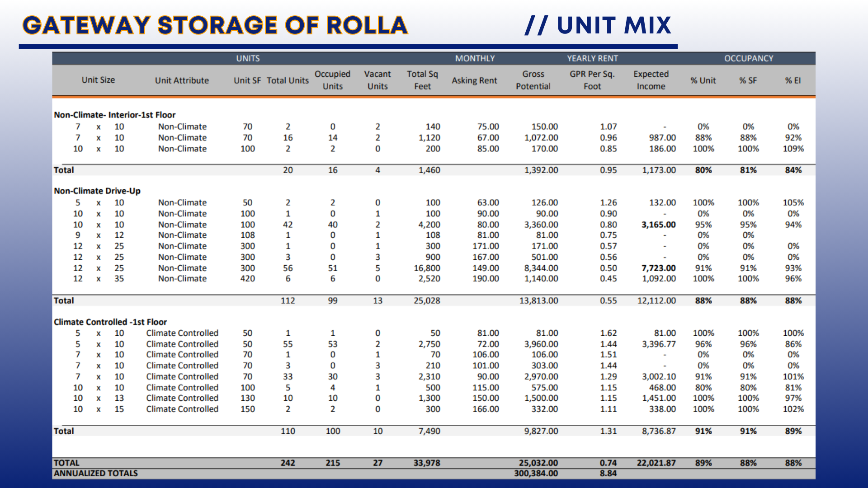Click the 'Asking Rent' column header

pyautogui.click(x=474, y=80)
